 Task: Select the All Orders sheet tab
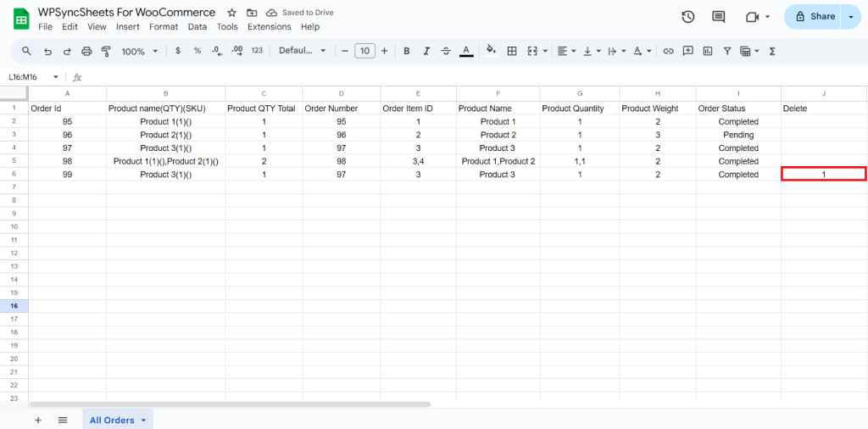tap(112, 421)
